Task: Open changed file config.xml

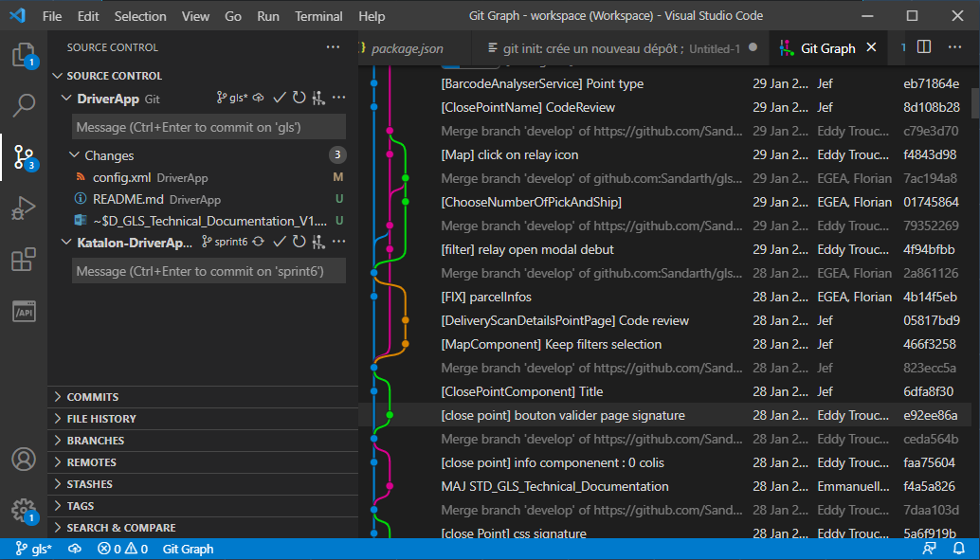Action: pyautogui.click(x=203, y=177)
